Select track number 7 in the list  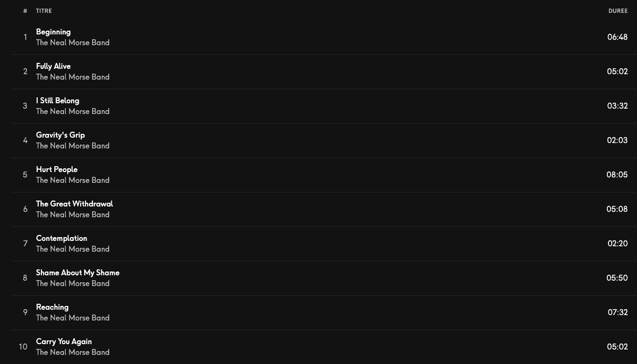(25, 244)
